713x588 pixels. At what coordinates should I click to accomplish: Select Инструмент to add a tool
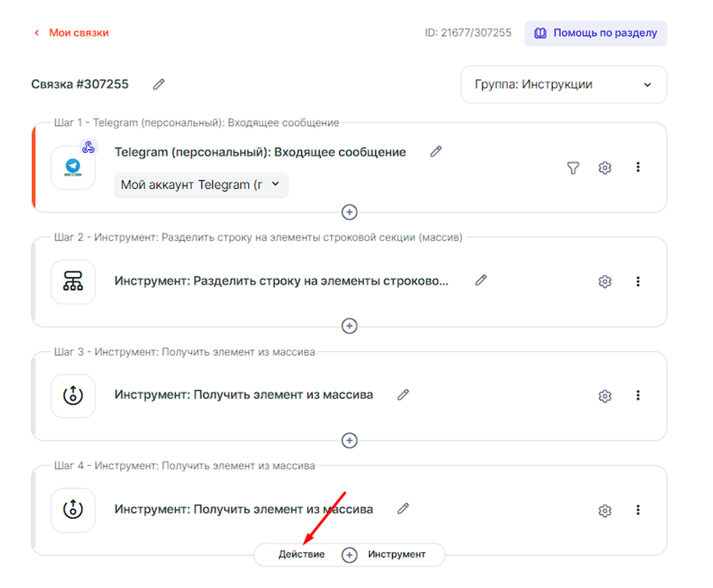point(396,555)
